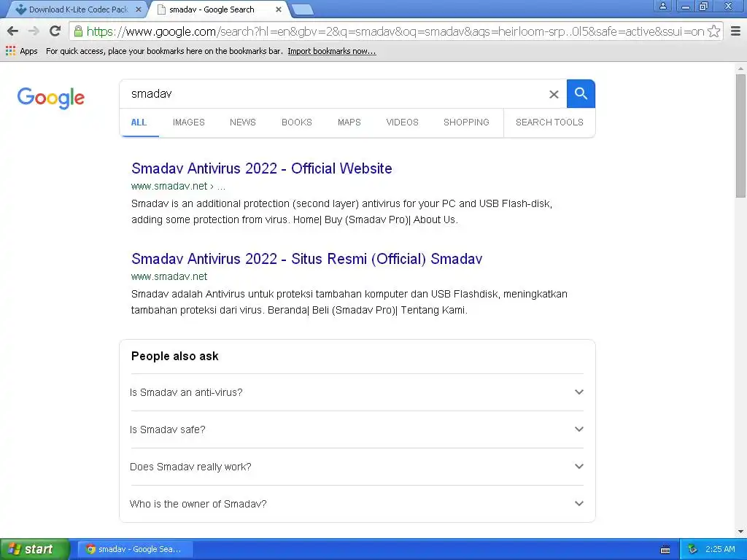The width and height of the screenshot is (747, 560).
Task: Switch to BOOKS results
Action: click(x=297, y=122)
